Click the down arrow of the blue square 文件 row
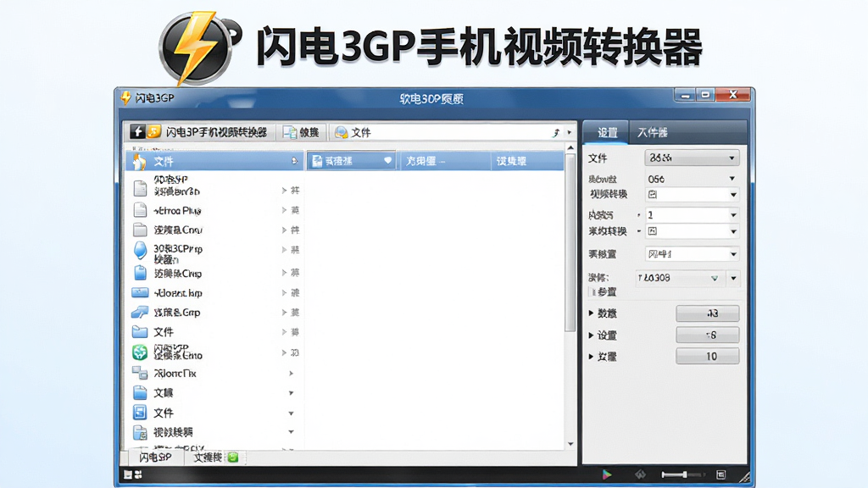868x488 pixels. (292, 413)
